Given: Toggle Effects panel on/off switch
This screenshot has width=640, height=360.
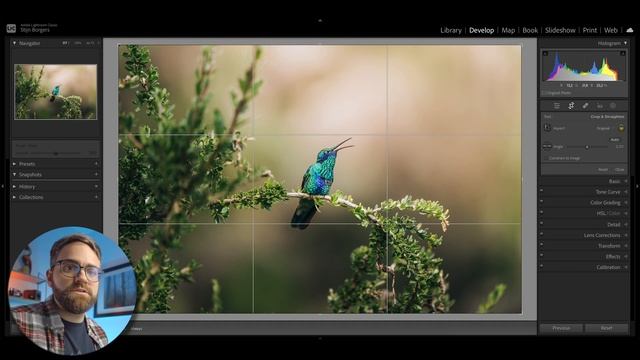Looking at the screenshot, I should tap(542, 256).
